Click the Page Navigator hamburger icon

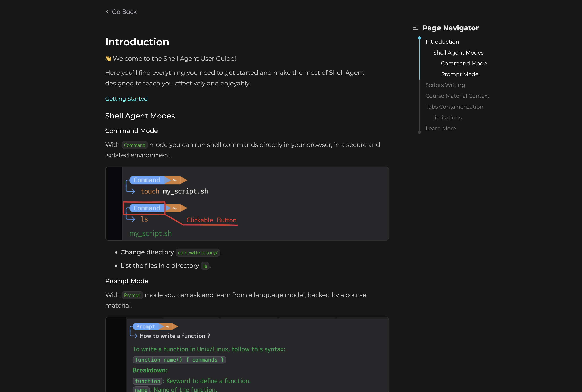pos(415,28)
